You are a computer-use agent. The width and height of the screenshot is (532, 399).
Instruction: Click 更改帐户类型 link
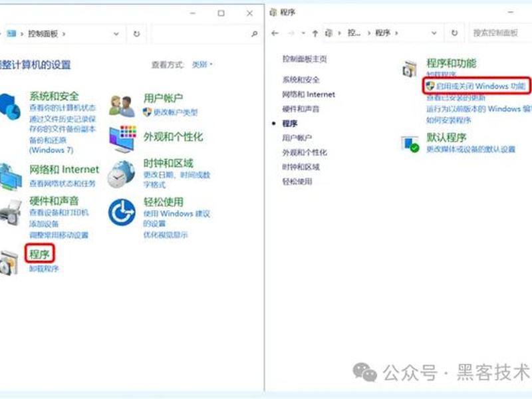coord(176,112)
